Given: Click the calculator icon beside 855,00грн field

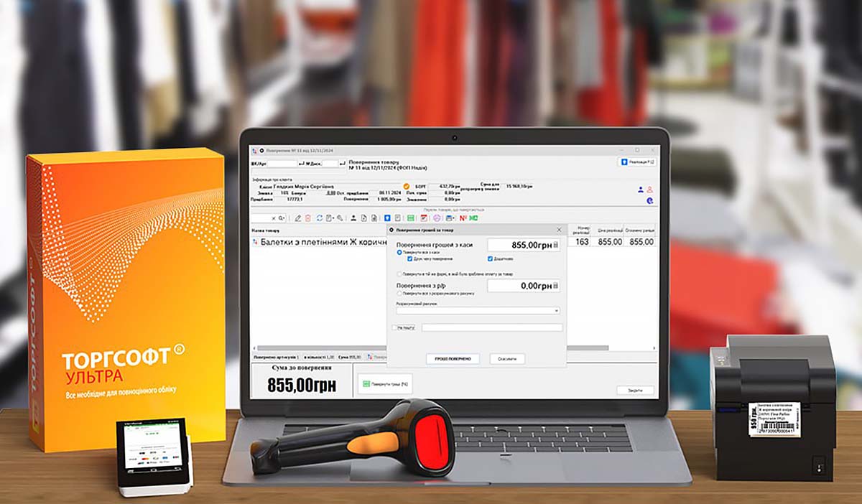Looking at the screenshot, I should pyautogui.click(x=555, y=246).
